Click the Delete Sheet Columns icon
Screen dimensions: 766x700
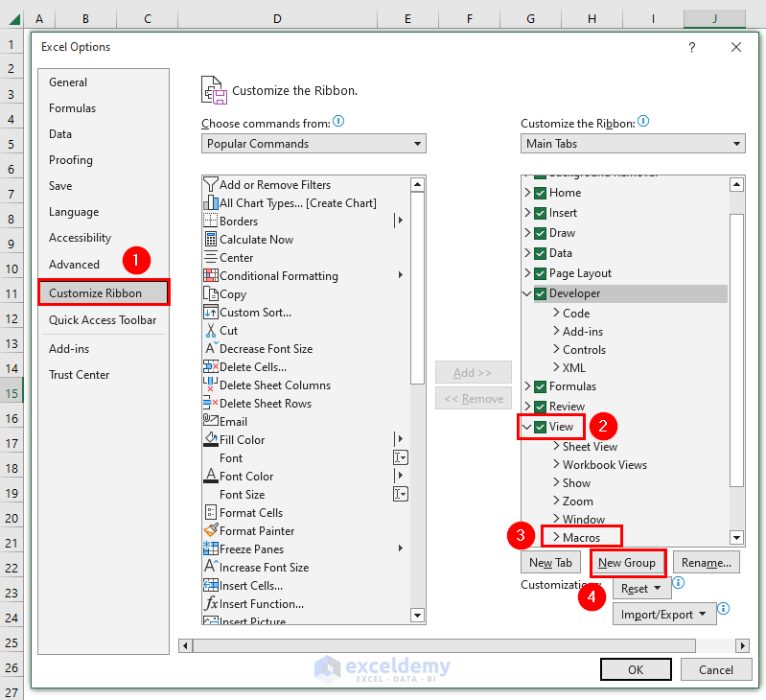tap(211, 385)
